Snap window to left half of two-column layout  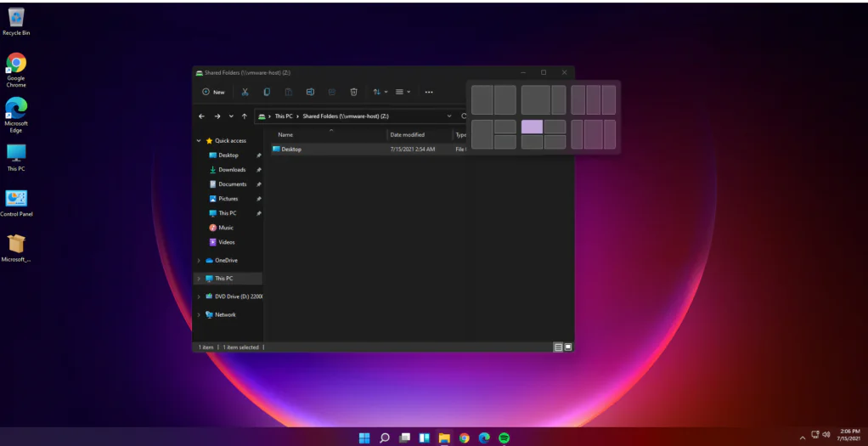(x=482, y=99)
